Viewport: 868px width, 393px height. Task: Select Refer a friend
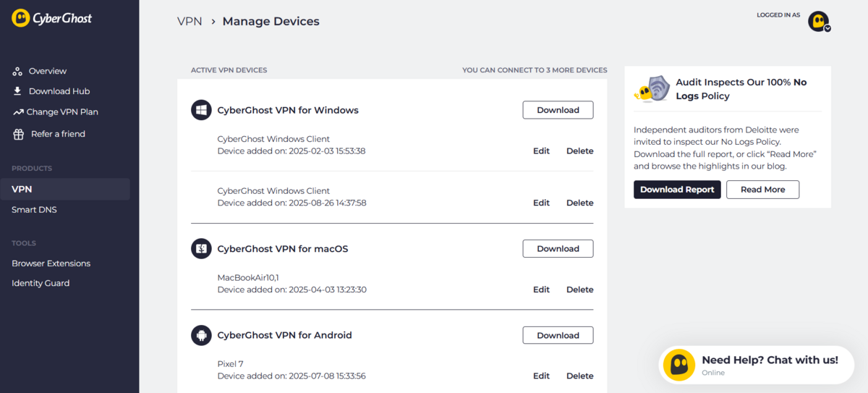pos(58,134)
